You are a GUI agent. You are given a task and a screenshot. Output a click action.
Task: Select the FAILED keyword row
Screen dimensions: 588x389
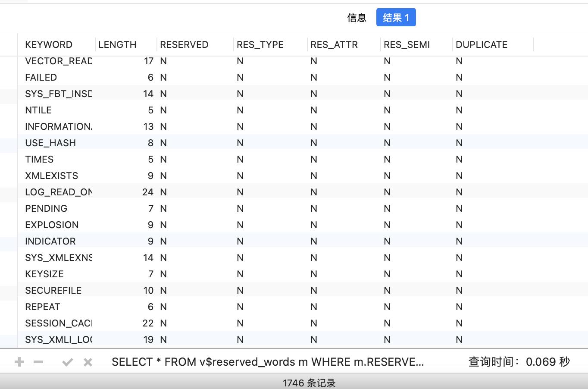pyautogui.click(x=41, y=77)
